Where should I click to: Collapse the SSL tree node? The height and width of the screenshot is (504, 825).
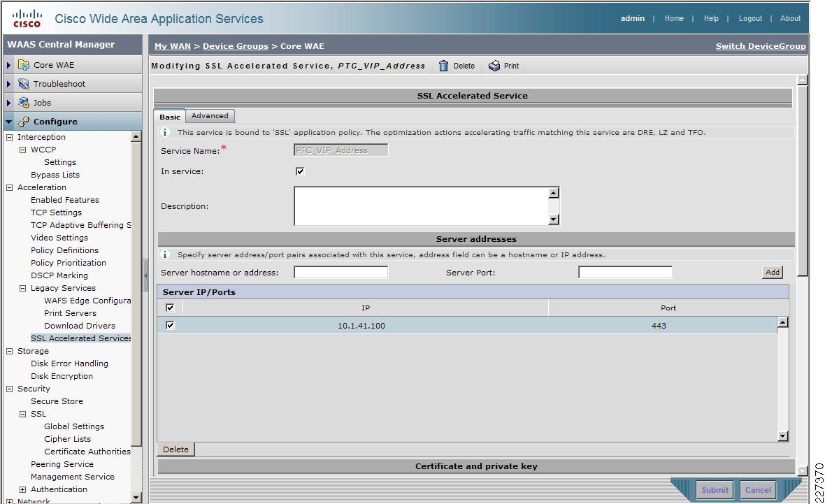pyautogui.click(x=22, y=414)
